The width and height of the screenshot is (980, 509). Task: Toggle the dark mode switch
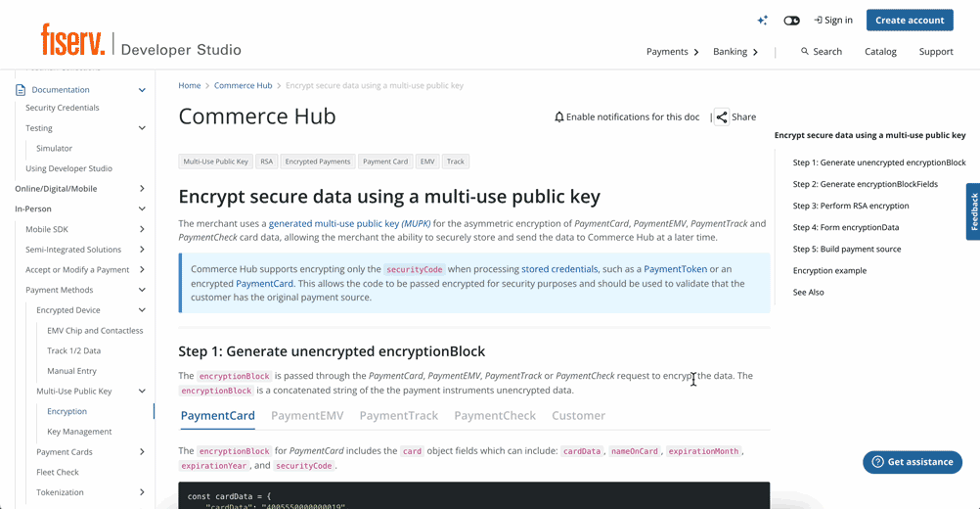(791, 21)
